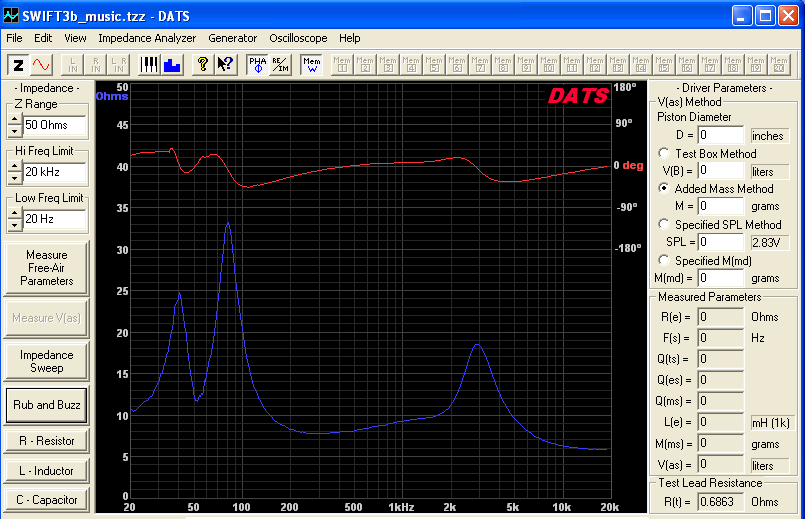
Task: Click the 20 Hz Low Freq field
Action: coord(54,219)
